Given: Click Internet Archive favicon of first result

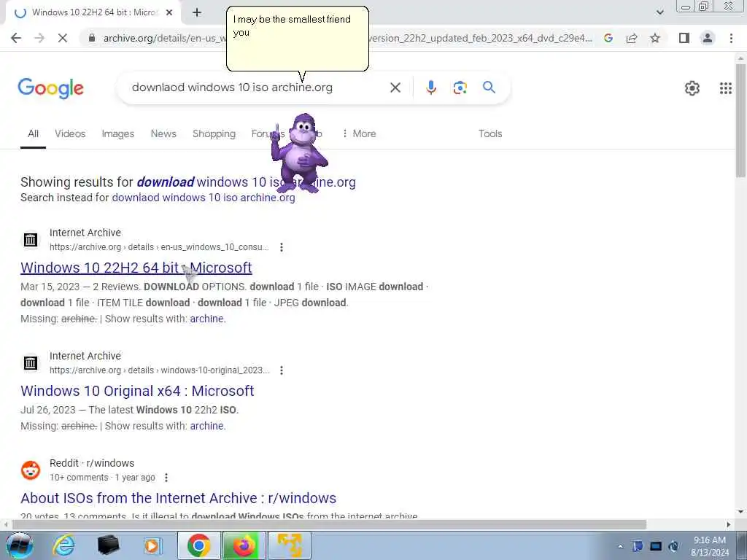Looking at the screenshot, I should click(31, 239).
